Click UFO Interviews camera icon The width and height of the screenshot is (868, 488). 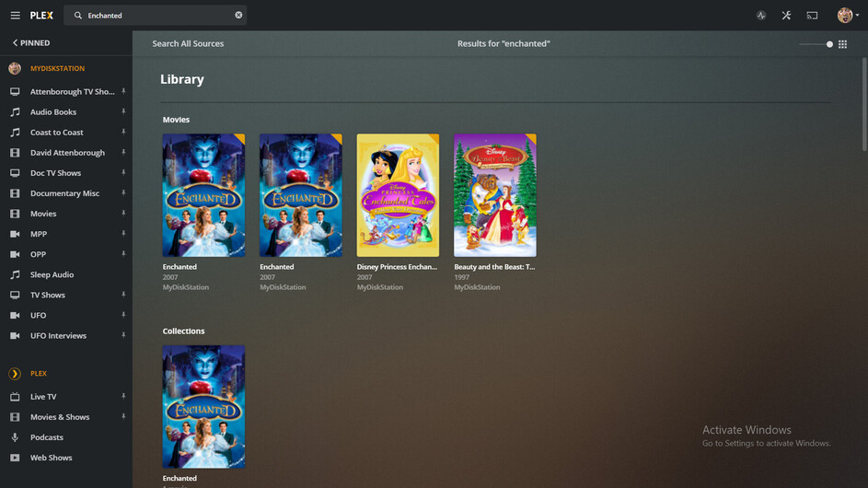pos(15,336)
